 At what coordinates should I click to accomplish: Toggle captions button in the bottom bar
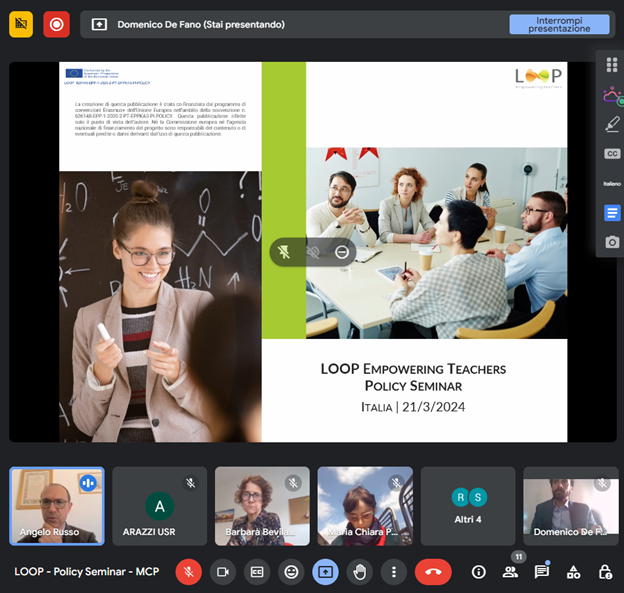click(257, 572)
